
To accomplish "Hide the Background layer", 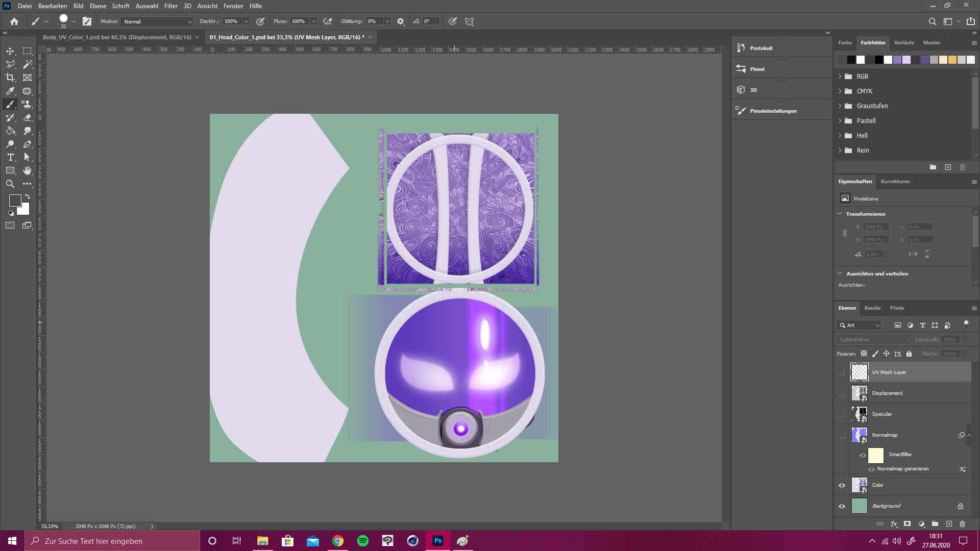I will 842,506.
